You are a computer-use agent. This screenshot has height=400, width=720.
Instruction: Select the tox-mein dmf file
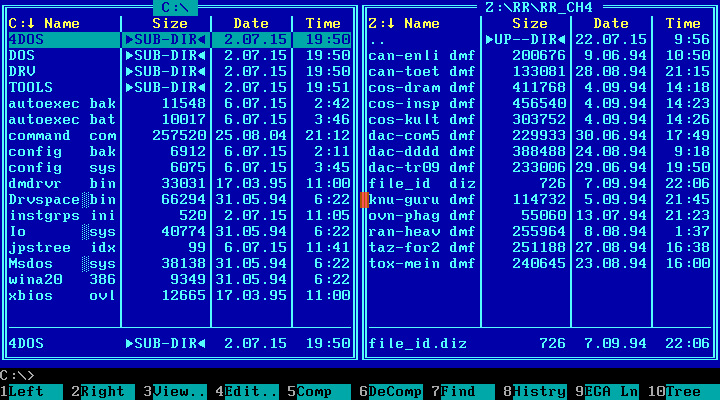pos(540,264)
